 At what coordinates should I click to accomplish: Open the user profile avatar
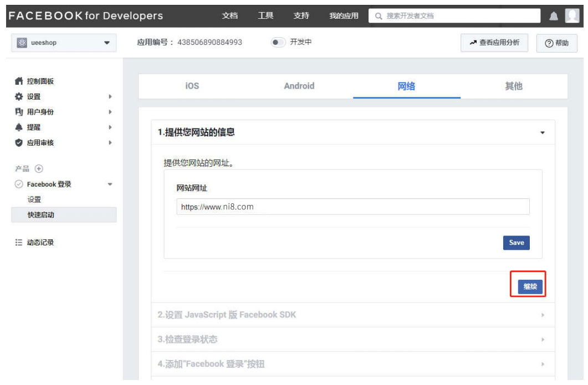tap(572, 16)
